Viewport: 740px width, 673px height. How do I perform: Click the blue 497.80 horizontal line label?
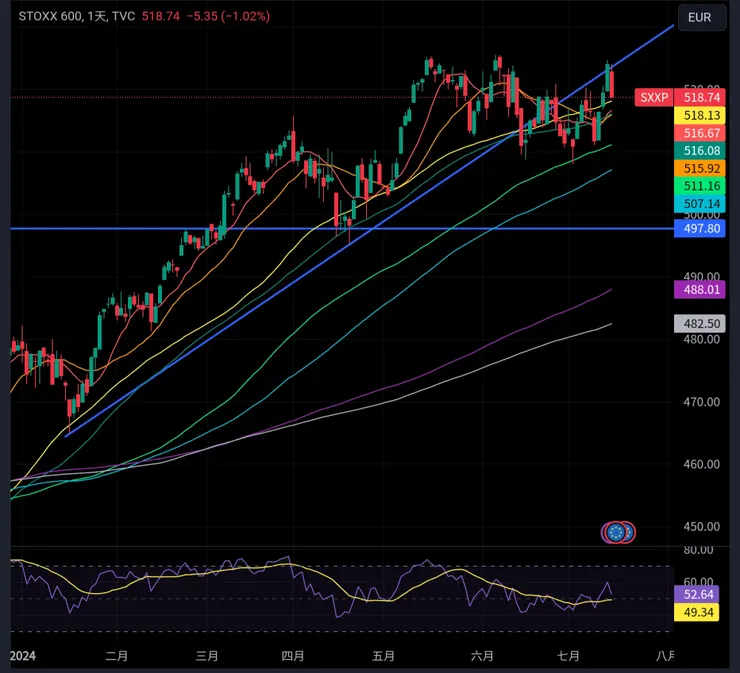pos(699,228)
